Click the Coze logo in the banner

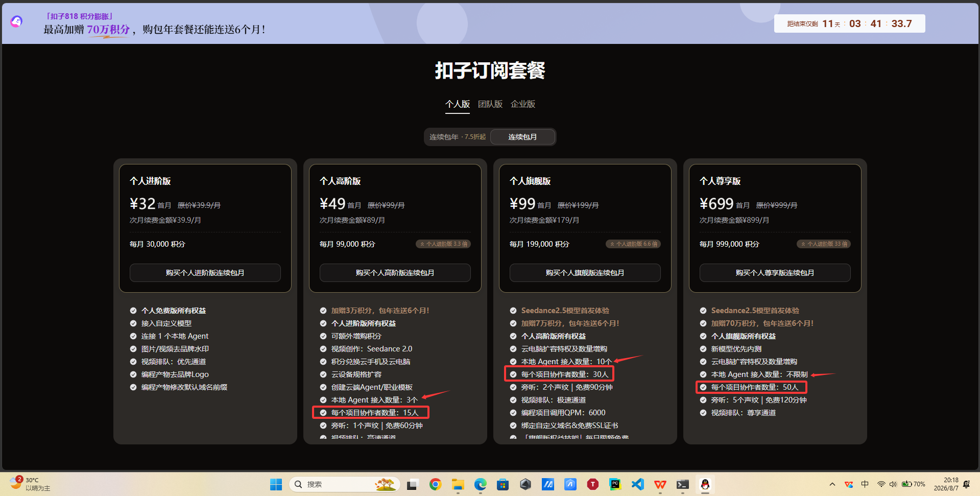click(16, 21)
